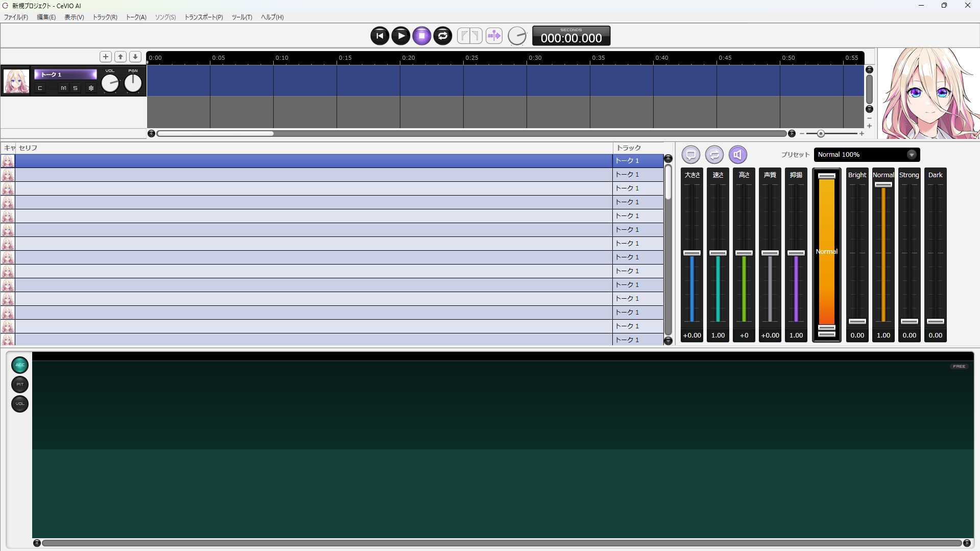The height and width of the screenshot is (551, 980).
Task: Click the VOL button in the lower editor
Action: 20,404
